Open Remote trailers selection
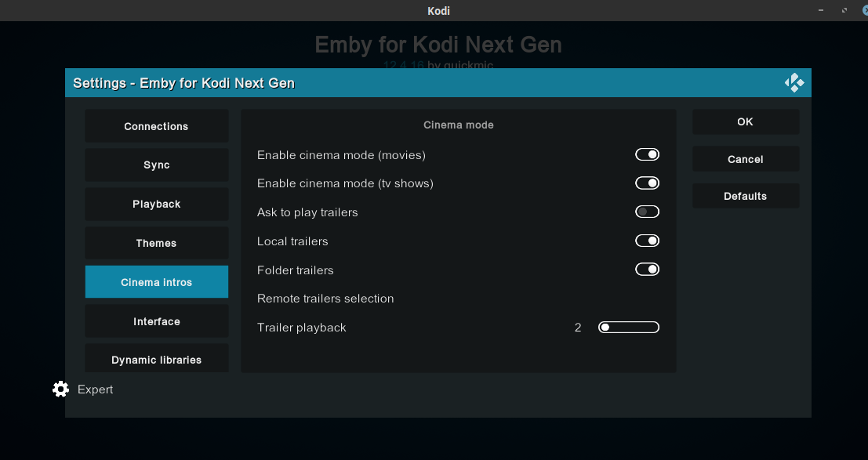This screenshot has width=868, height=460. tap(459, 299)
